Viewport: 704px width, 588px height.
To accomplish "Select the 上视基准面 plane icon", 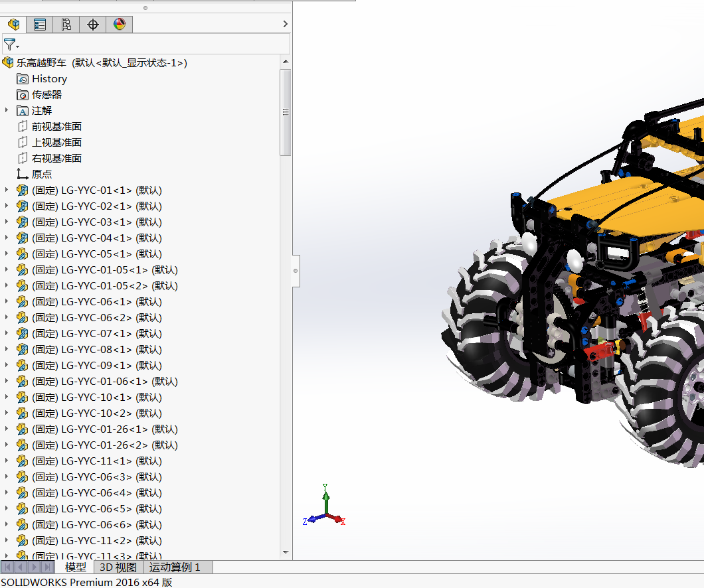I will pyautogui.click(x=23, y=143).
